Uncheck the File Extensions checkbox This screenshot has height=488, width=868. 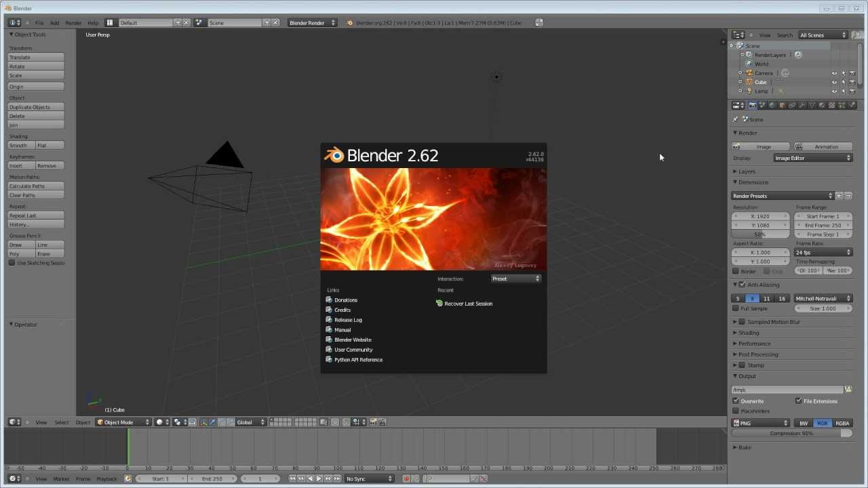click(798, 401)
